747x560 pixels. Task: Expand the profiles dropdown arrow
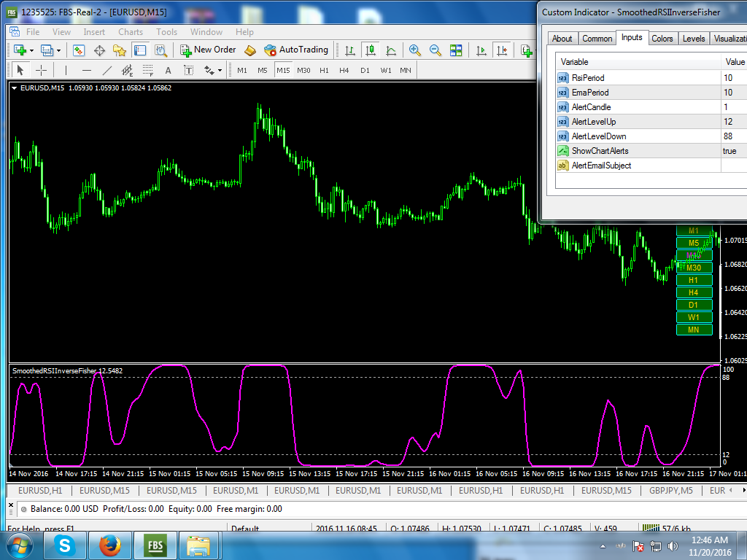pos(58,50)
